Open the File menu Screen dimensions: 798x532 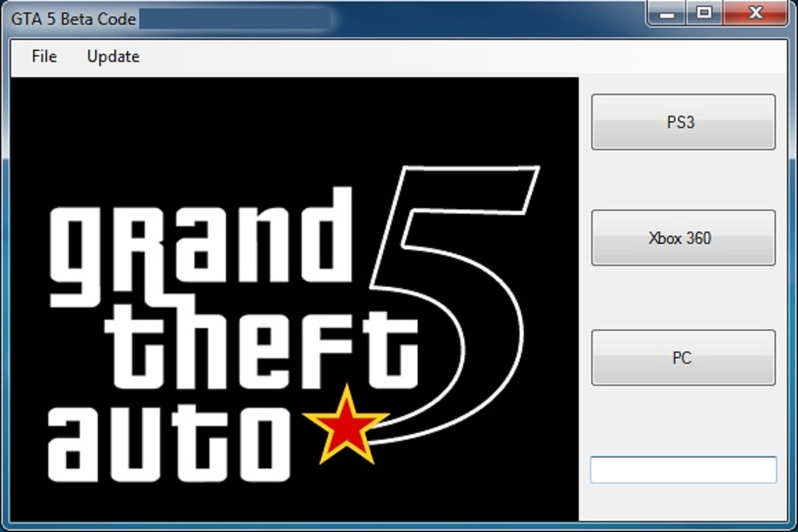tap(44, 57)
